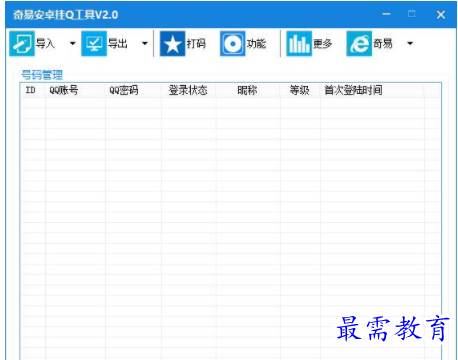458x360 pixels.
Task: Click the 更多 bar chart icon
Action: click(x=299, y=44)
